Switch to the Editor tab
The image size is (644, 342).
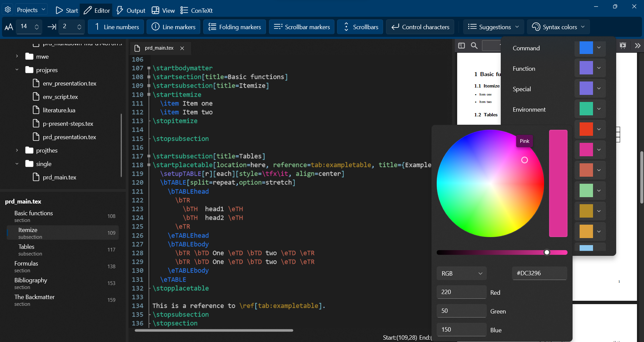97,10
